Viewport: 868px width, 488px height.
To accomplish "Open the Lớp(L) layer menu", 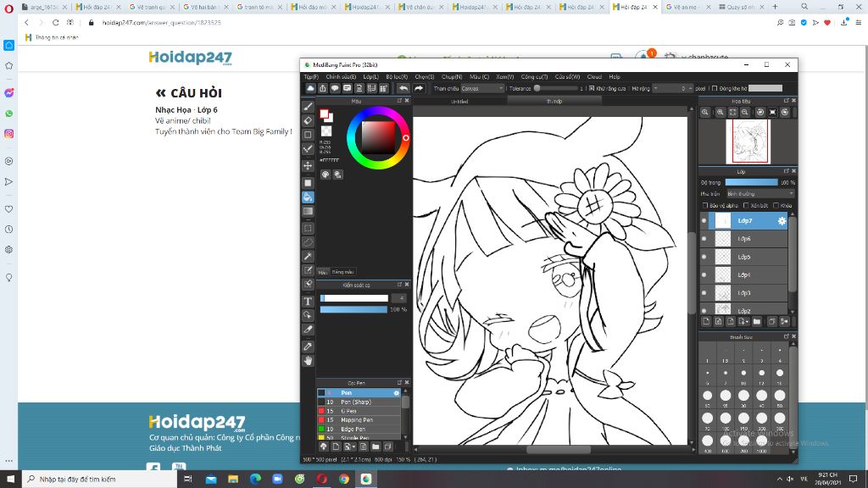I will point(371,77).
